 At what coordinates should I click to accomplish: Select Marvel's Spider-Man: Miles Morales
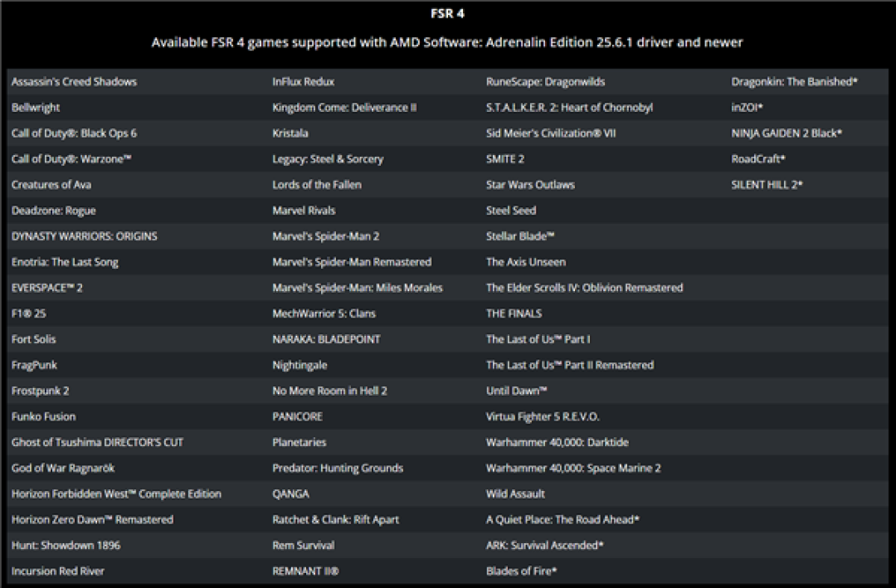[358, 288]
